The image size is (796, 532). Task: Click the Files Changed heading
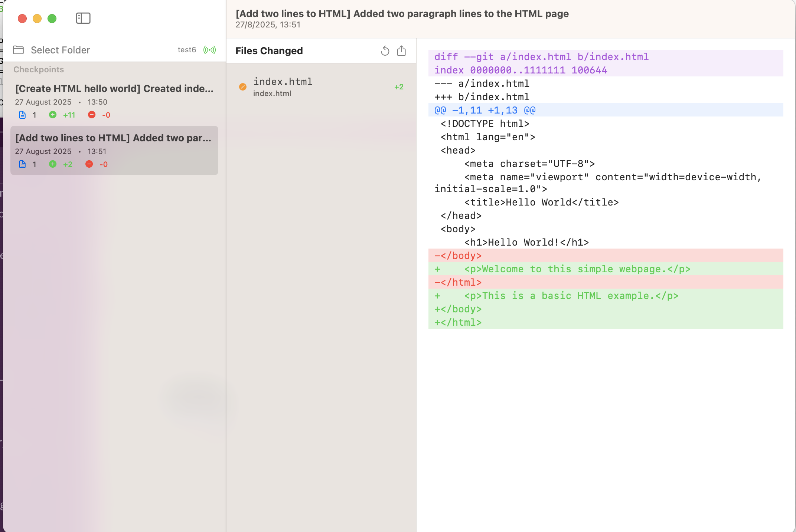tap(269, 51)
